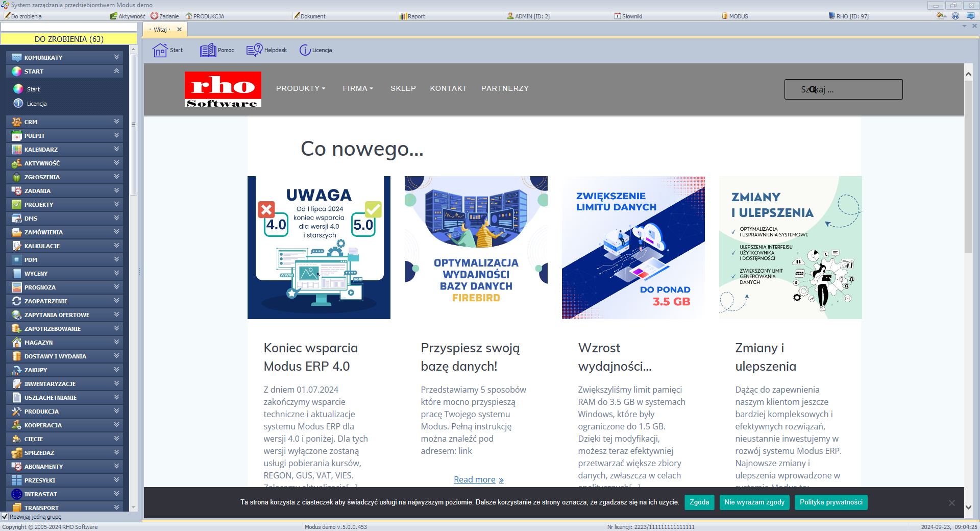Collapse the START group in the sidebar
The image size is (980, 531).
(x=116, y=71)
